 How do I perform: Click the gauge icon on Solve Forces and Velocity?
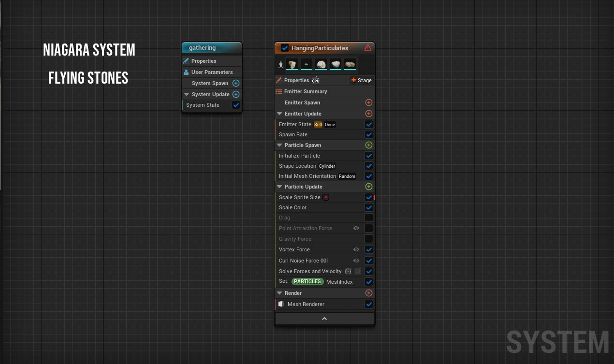coord(348,271)
